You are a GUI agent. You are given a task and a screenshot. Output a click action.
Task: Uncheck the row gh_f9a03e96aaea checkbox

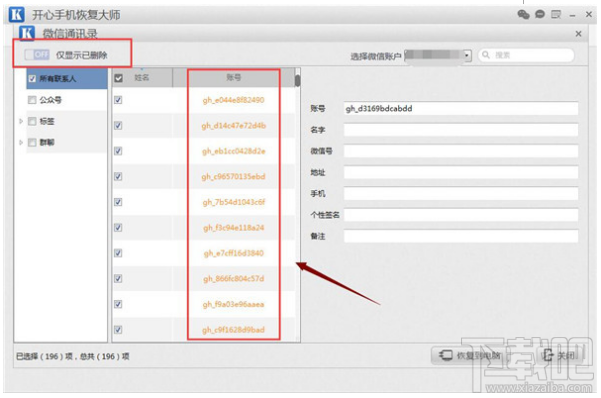118,304
